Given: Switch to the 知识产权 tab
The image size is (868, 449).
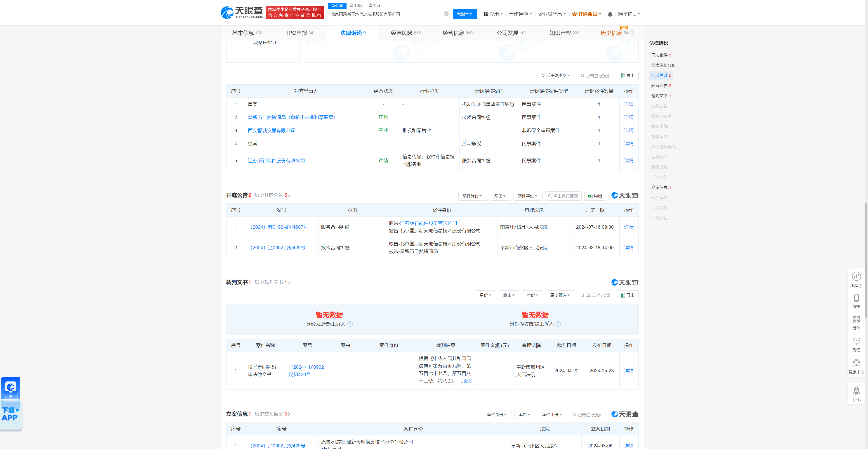Looking at the screenshot, I should [564, 33].
